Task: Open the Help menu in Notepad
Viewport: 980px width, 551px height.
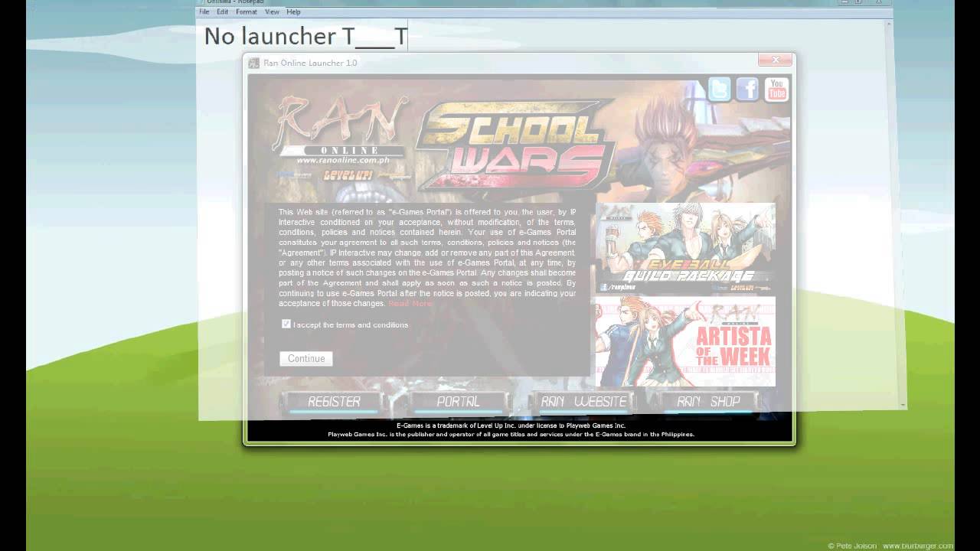Action: pos(293,12)
